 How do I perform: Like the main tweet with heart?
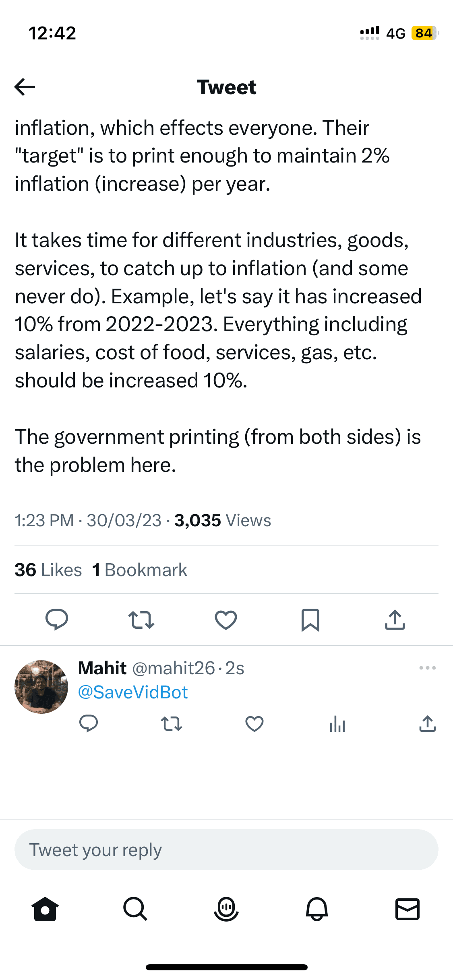click(226, 620)
